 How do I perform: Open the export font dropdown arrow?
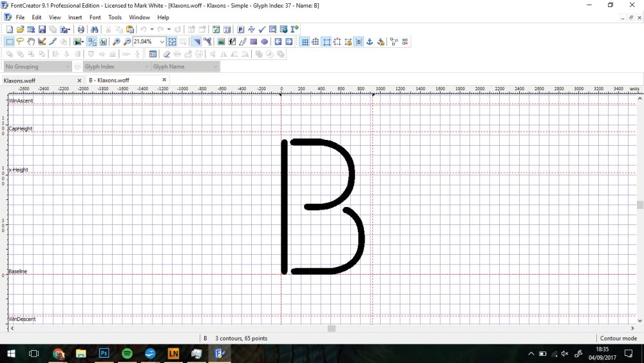(x=69, y=29)
